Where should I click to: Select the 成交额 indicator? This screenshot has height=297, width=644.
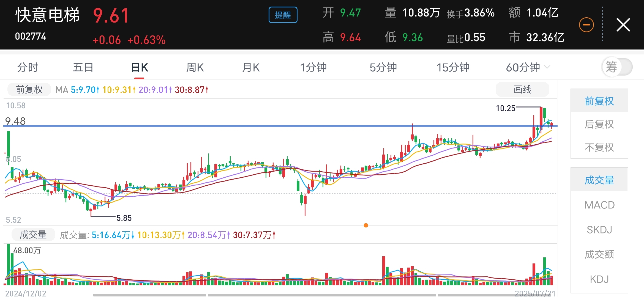[x=599, y=254]
